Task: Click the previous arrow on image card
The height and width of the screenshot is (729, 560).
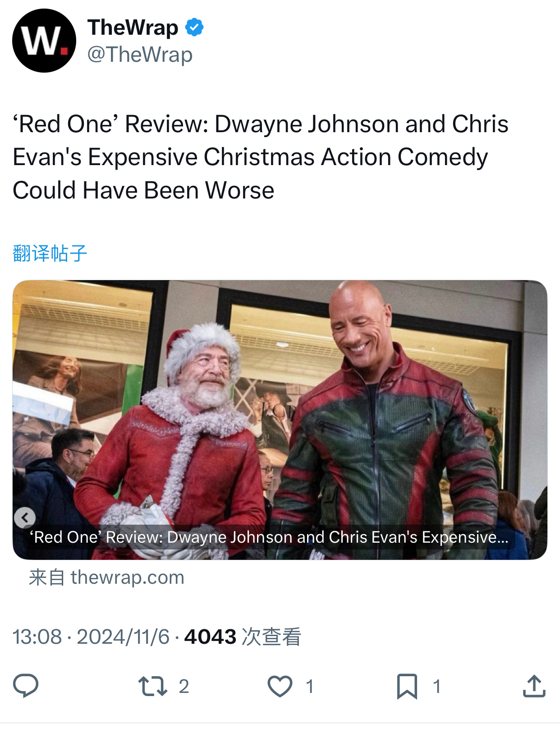Action: point(25,517)
